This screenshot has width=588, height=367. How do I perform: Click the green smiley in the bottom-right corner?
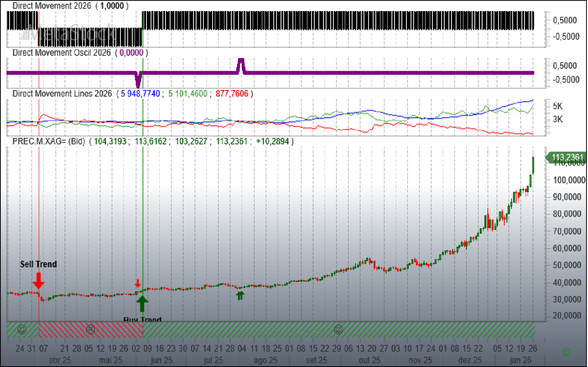[567, 352]
